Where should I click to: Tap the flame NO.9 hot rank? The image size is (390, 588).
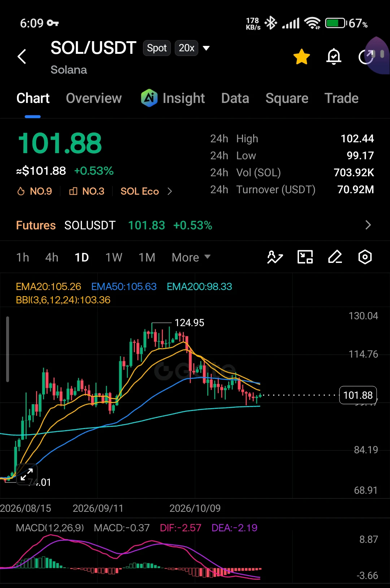coord(35,191)
